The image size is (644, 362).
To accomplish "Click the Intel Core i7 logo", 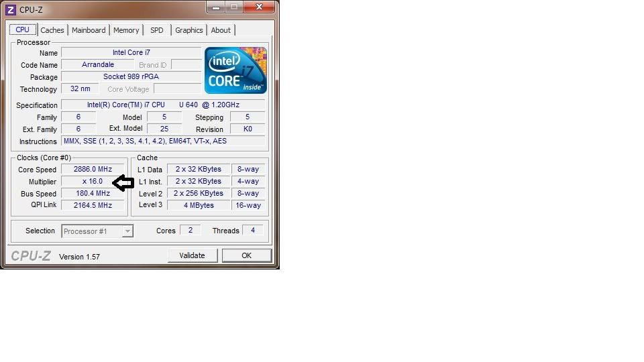I will 235,70.
